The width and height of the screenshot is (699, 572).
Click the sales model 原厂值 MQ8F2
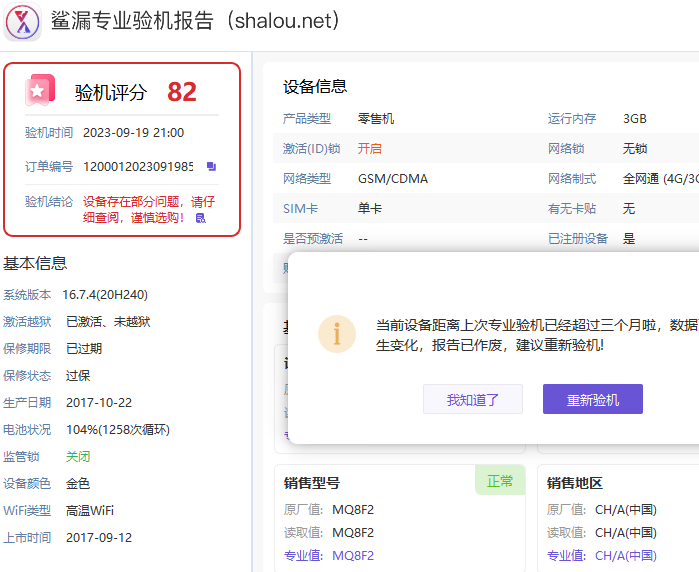pos(353,510)
